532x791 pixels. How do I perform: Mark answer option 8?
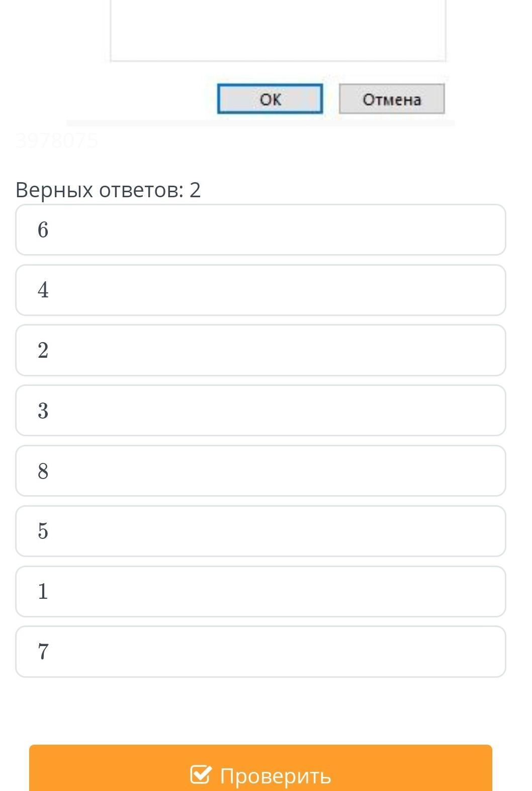[x=260, y=471]
